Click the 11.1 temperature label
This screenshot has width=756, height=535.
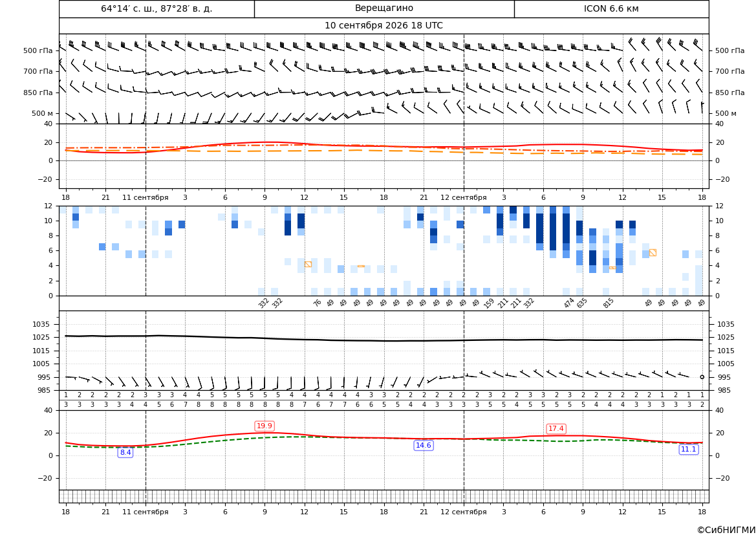coord(688,449)
